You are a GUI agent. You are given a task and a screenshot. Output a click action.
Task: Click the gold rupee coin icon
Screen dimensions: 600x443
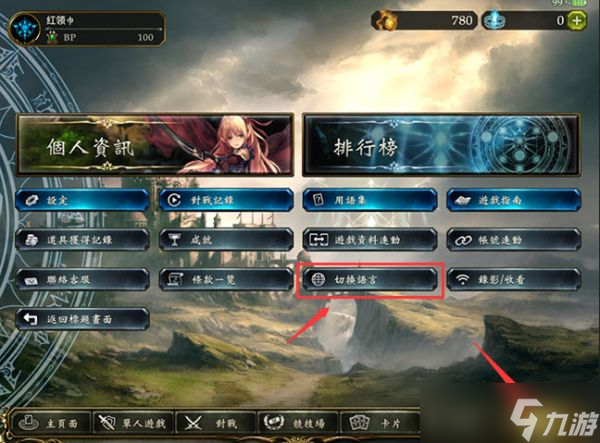(386, 21)
